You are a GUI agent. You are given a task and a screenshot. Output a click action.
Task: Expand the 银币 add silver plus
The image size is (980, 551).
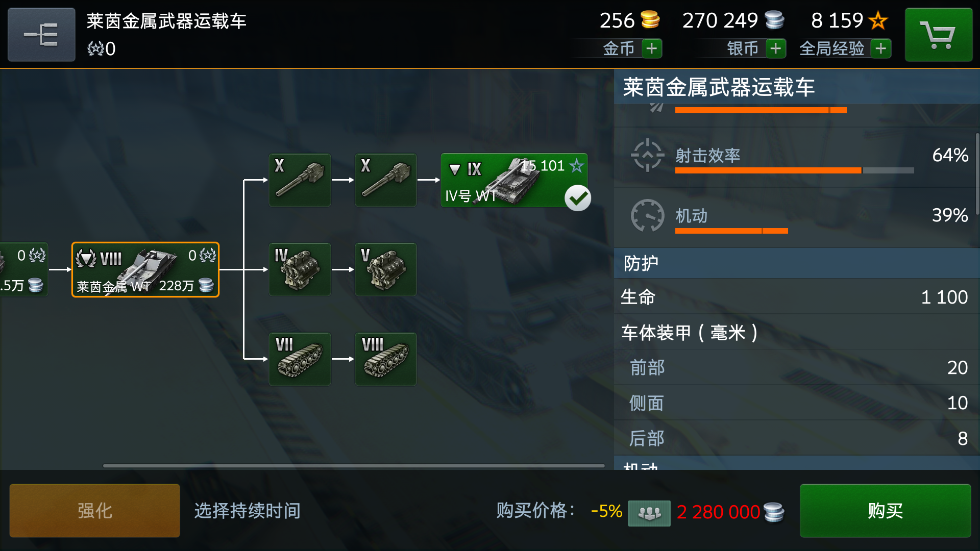tap(776, 48)
